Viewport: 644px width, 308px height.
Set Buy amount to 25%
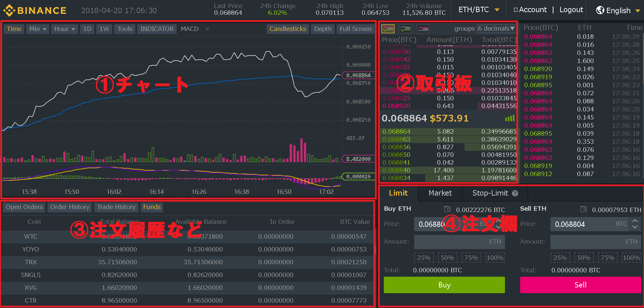(424, 258)
